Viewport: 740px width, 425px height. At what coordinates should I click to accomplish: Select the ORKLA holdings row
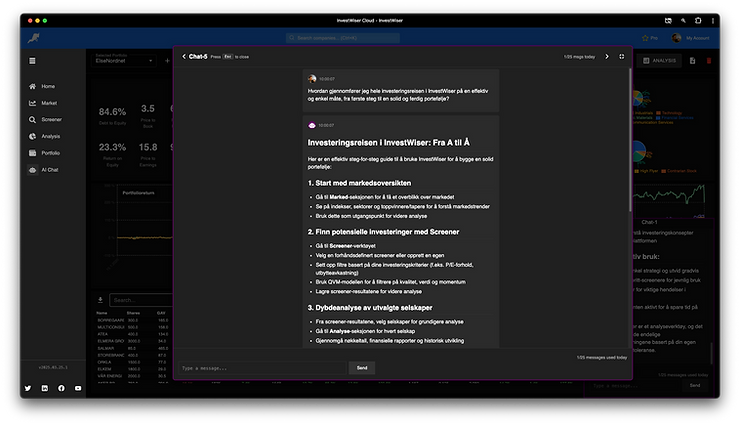click(134, 362)
